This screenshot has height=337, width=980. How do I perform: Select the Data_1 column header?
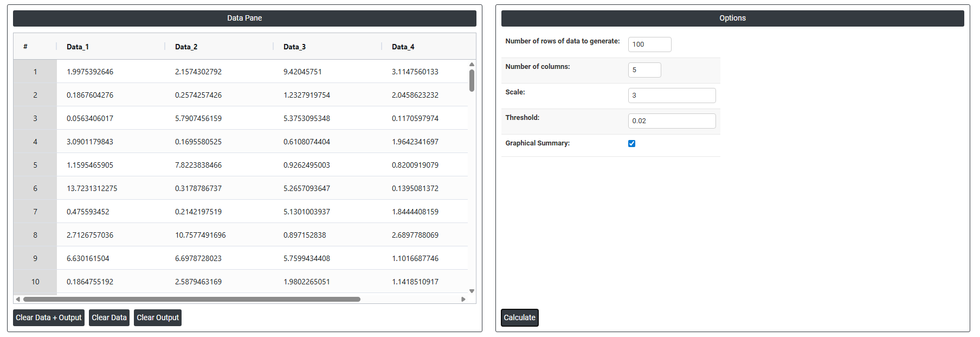[78, 47]
